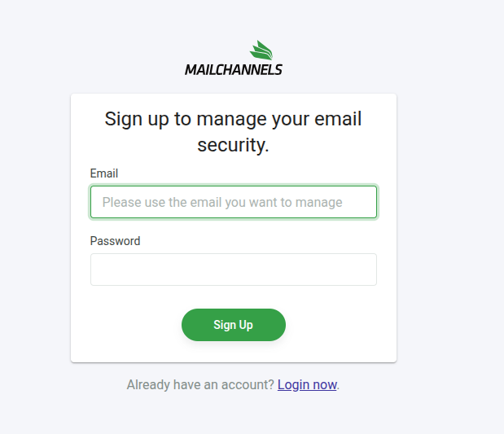The width and height of the screenshot is (504, 434).
Task: Place cursor in the empty Password box
Action: [234, 270]
